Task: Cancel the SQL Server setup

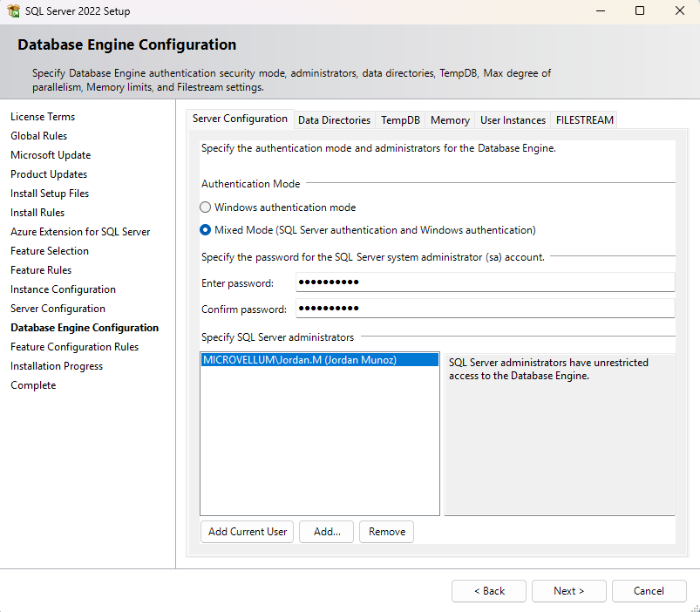Action: (649, 591)
